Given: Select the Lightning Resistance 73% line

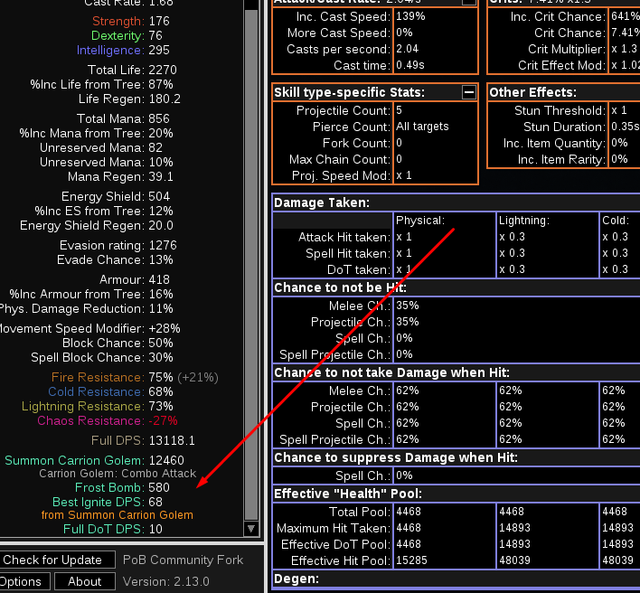Looking at the screenshot, I should [x=97, y=406].
